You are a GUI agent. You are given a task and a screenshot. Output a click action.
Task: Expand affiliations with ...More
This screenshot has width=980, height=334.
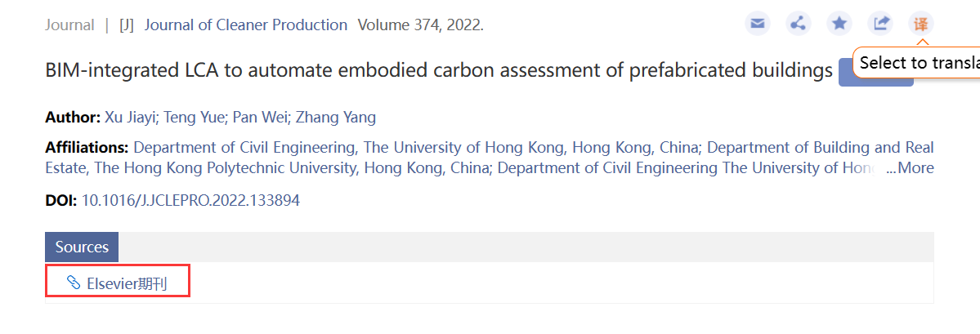[x=910, y=168]
